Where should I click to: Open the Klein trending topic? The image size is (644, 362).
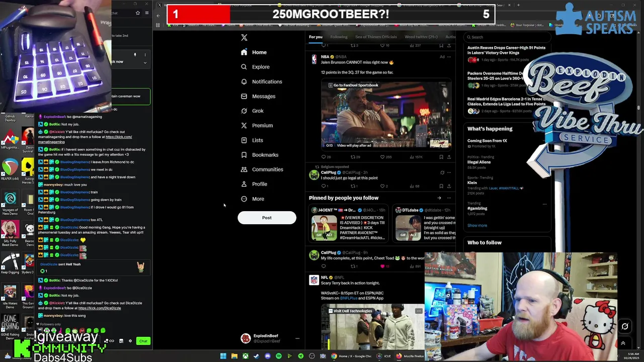(x=472, y=183)
